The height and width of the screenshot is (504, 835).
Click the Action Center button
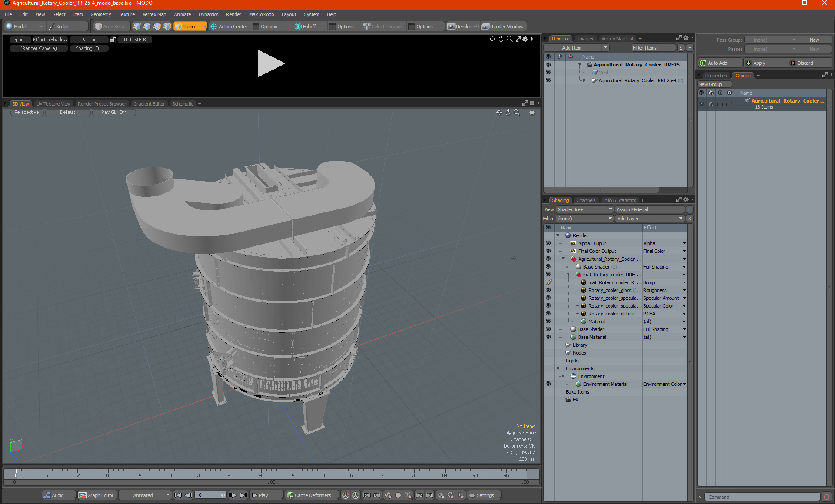[x=229, y=27]
